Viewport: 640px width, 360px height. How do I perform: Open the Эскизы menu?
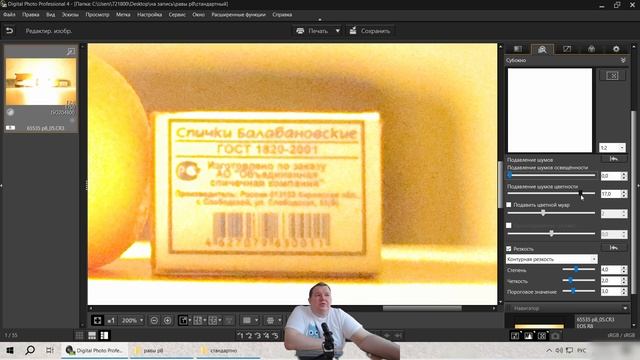70,14
